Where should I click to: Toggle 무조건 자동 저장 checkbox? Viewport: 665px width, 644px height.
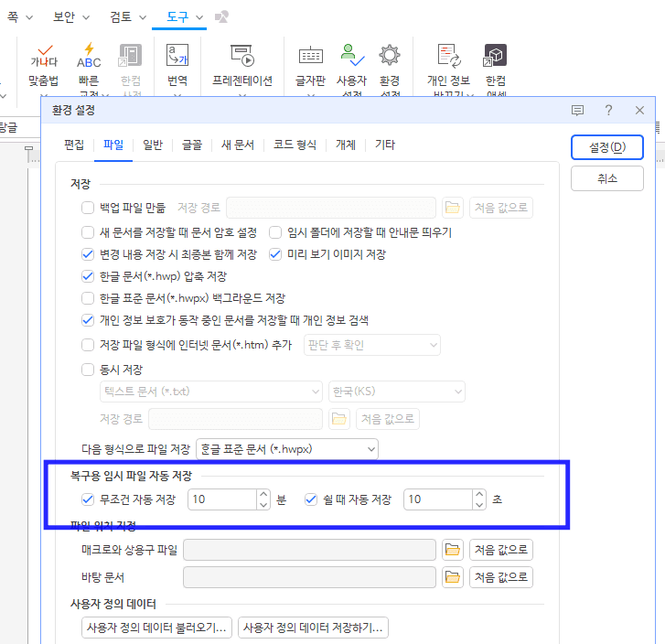88,499
